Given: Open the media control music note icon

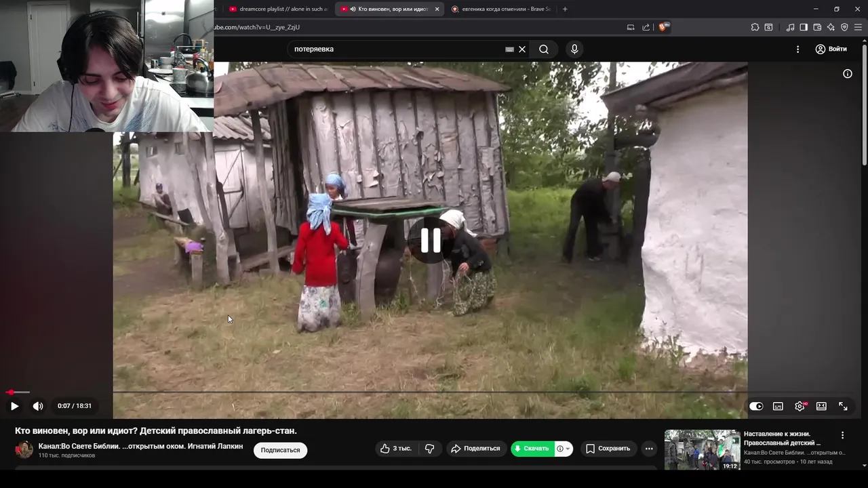Looking at the screenshot, I should (x=790, y=27).
